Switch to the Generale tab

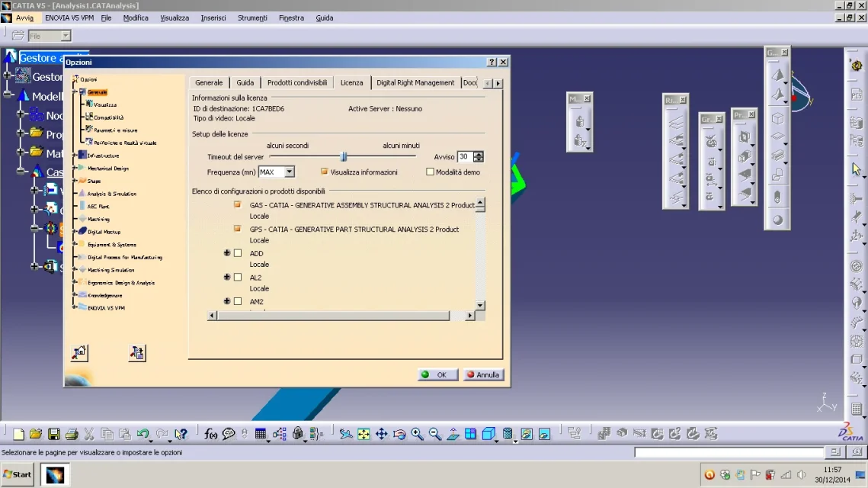tap(209, 82)
